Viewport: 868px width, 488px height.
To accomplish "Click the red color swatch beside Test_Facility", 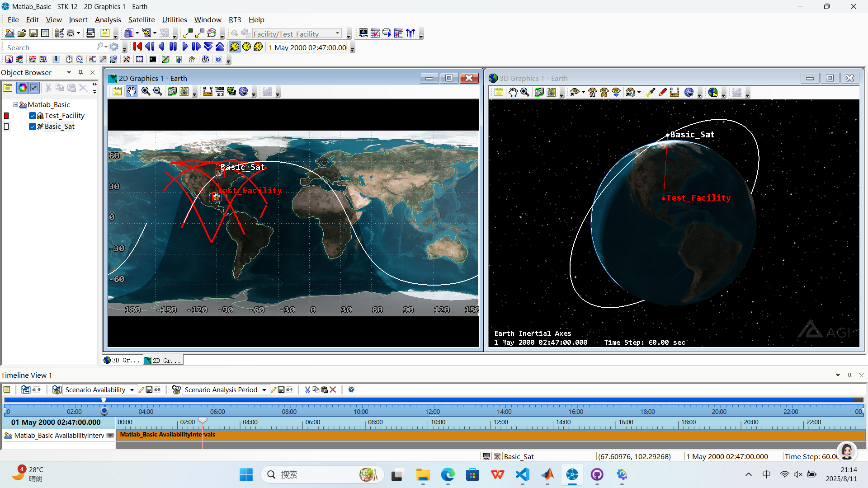I will 6,116.
